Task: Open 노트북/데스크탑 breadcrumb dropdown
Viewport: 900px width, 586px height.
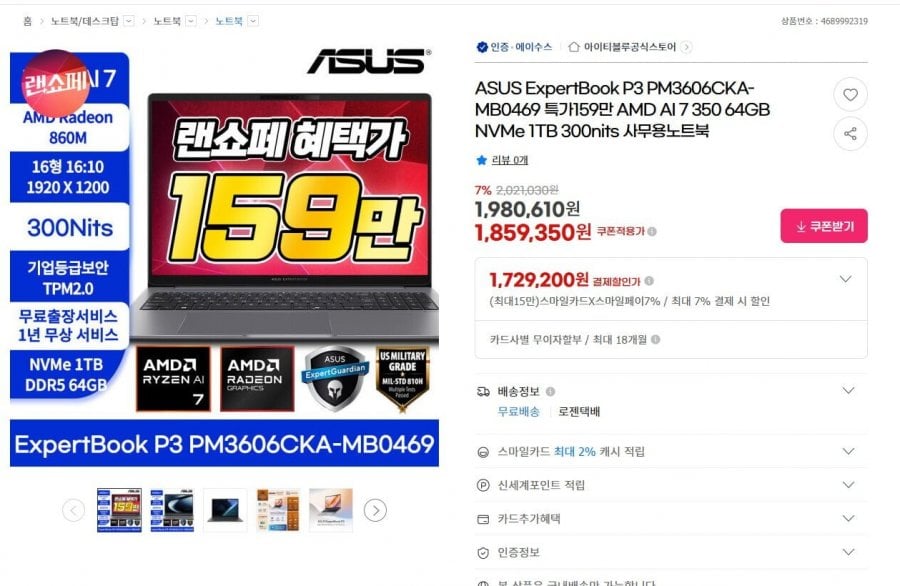Action: click(129, 21)
